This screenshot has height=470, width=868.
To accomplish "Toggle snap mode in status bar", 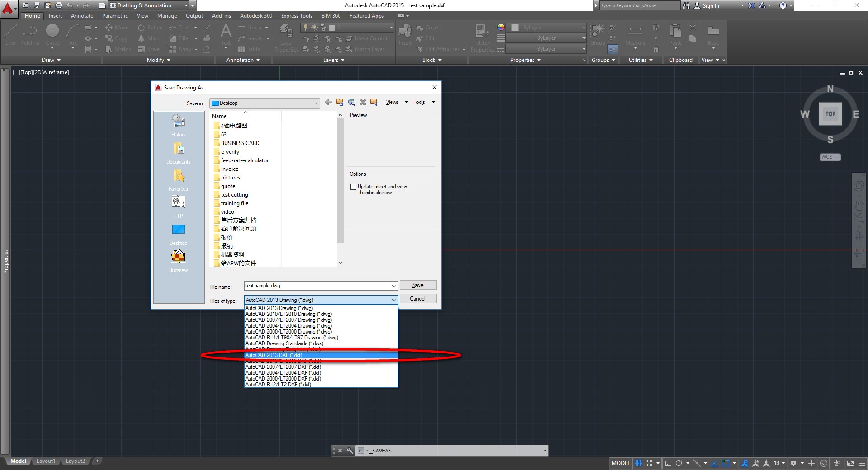I will coord(649,463).
